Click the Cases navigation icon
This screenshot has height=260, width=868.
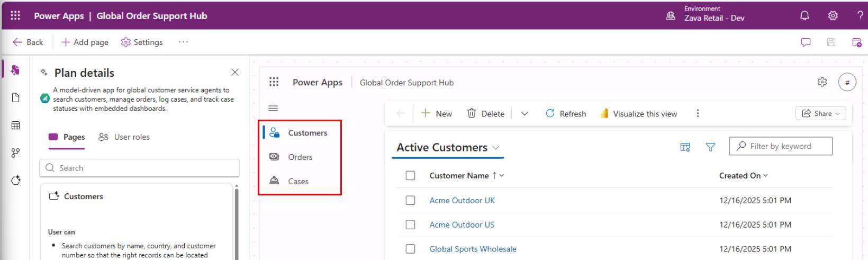click(274, 181)
